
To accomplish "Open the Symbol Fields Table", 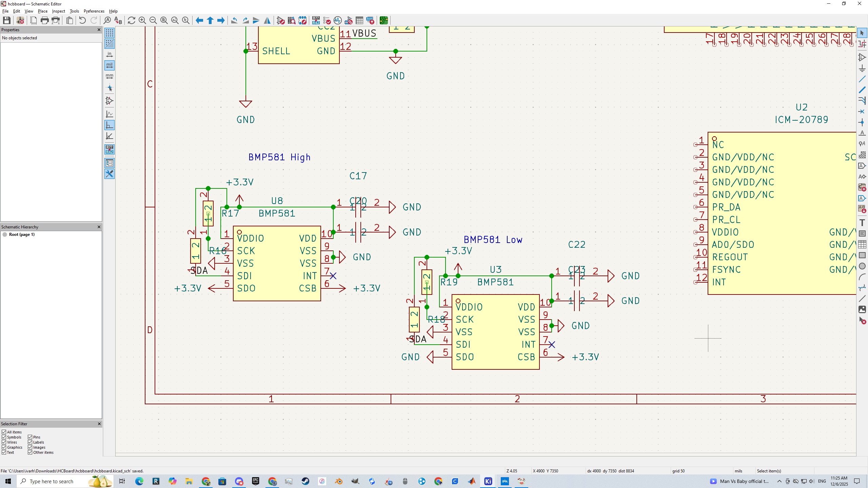I will click(359, 20).
